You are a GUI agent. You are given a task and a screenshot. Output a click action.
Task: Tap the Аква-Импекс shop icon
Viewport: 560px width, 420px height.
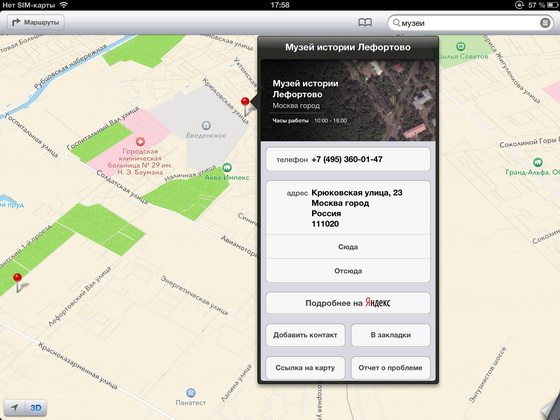(x=227, y=167)
